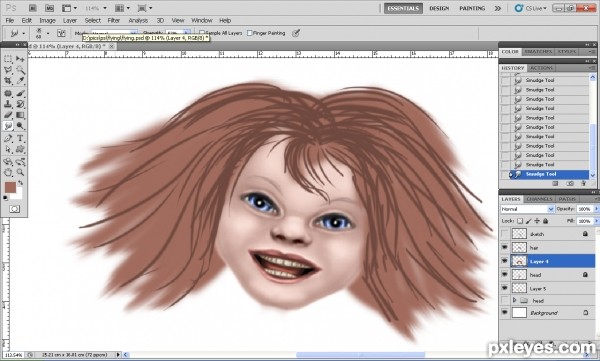
Task: Show the sketch layer
Action: (505, 234)
